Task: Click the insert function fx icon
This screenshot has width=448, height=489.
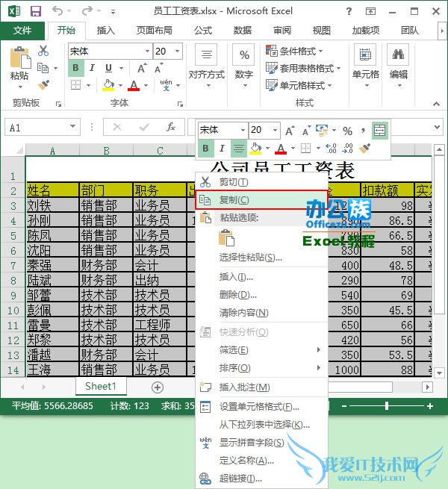Action: click(x=171, y=127)
